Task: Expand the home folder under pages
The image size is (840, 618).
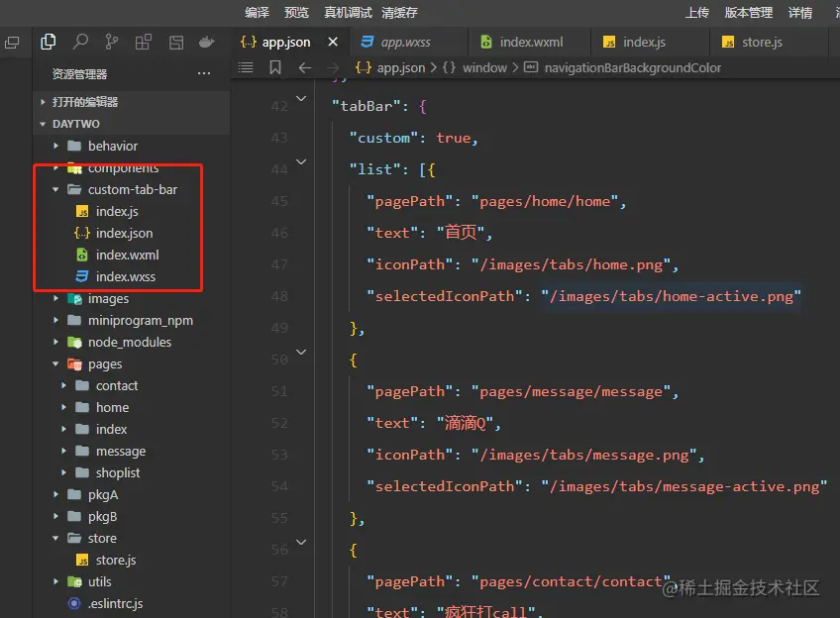Action: click(x=131, y=407)
